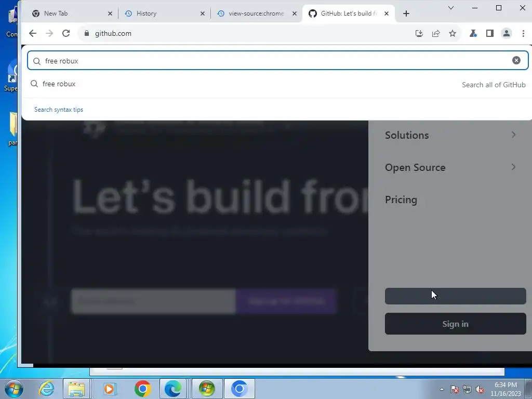This screenshot has height=399, width=532.
Task: Launch Internet Explorer from taskbar
Action: (x=46, y=389)
